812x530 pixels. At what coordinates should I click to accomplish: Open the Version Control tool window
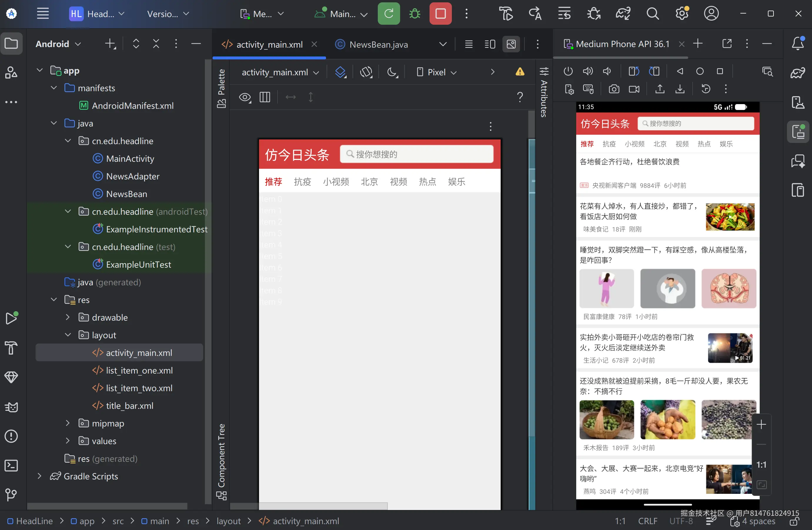11,494
